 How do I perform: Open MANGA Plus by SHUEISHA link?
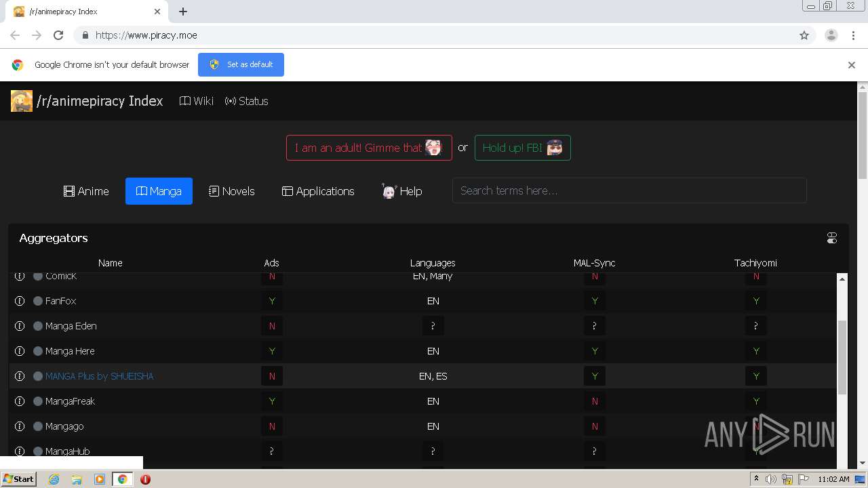(100, 376)
